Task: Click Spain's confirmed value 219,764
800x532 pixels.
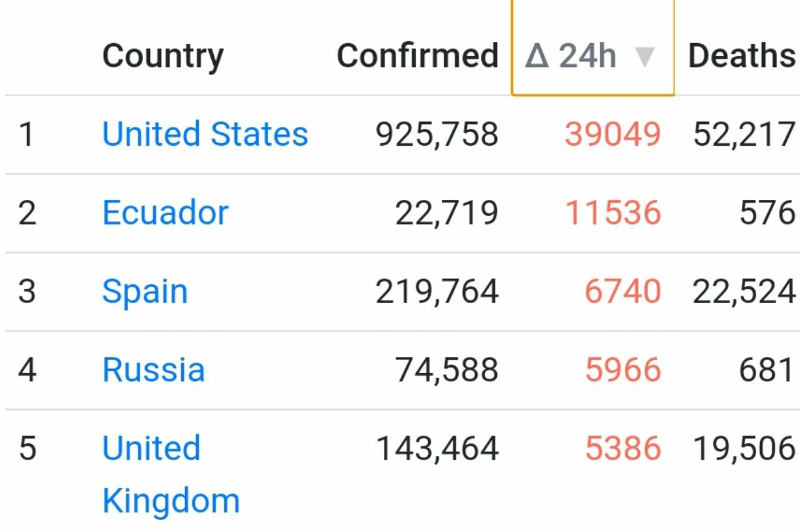Action: click(437, 291)
